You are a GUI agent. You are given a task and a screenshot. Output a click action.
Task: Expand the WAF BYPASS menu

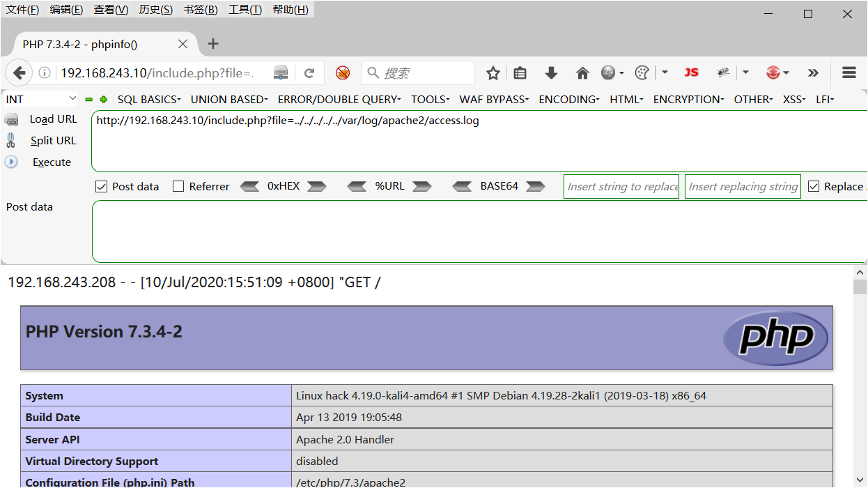tap(495, 100)
